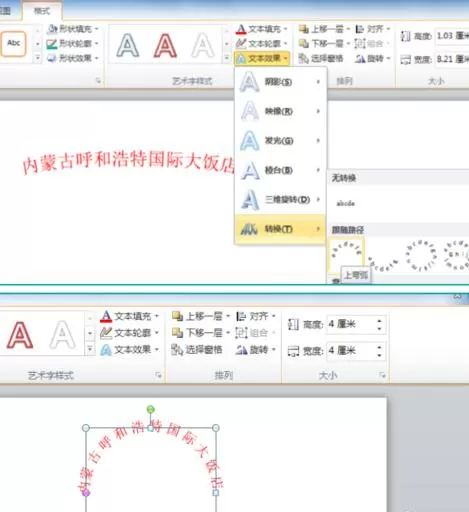Choose white A WordArt style in upper ribbon
The image size is (469, 512).
point(202,45)
